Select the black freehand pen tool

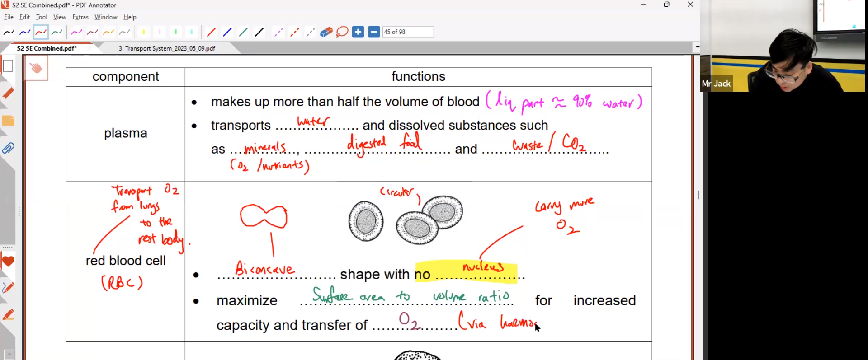click(9, 32)
